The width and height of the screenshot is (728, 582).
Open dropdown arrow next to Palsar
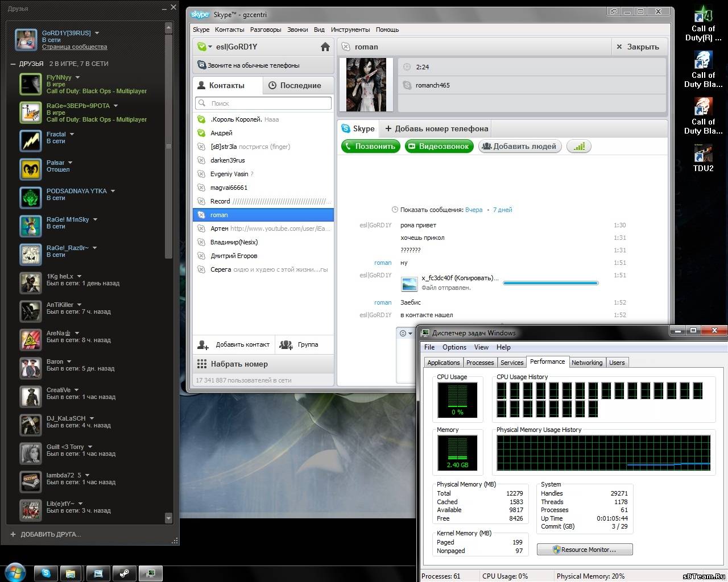point(70,163)
